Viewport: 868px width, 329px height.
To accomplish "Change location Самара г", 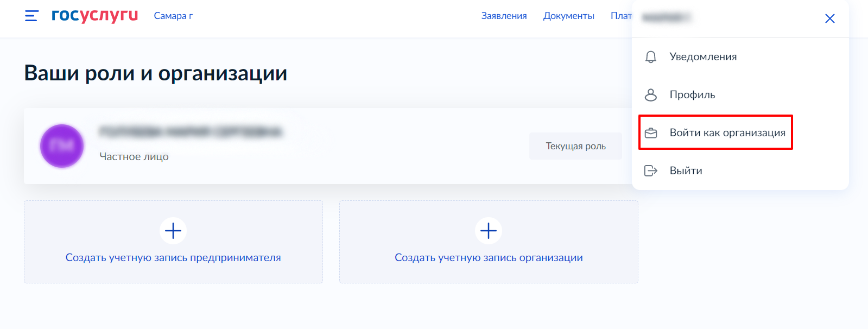I will point(173,16).
